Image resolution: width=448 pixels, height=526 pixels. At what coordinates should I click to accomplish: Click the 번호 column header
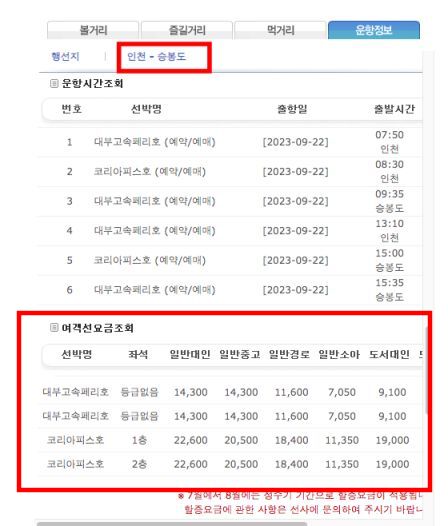pyautogui.click(x=71, y=109)
